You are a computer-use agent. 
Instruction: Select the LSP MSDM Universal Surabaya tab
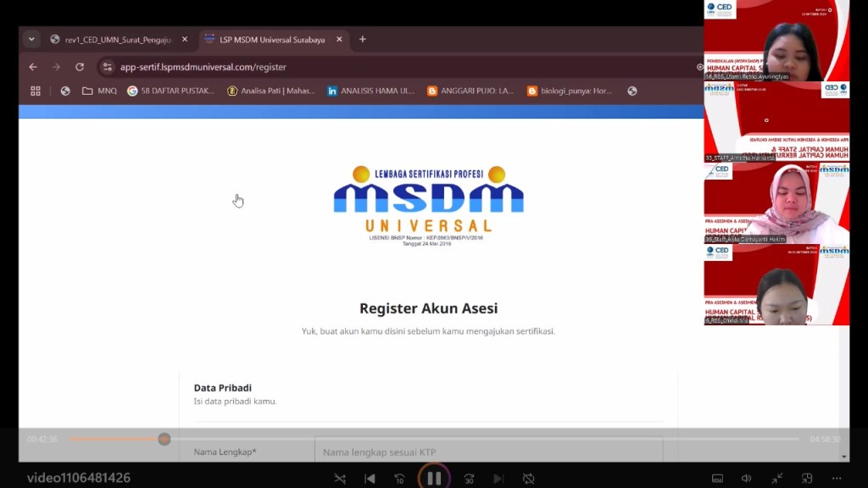pos(271,40)
